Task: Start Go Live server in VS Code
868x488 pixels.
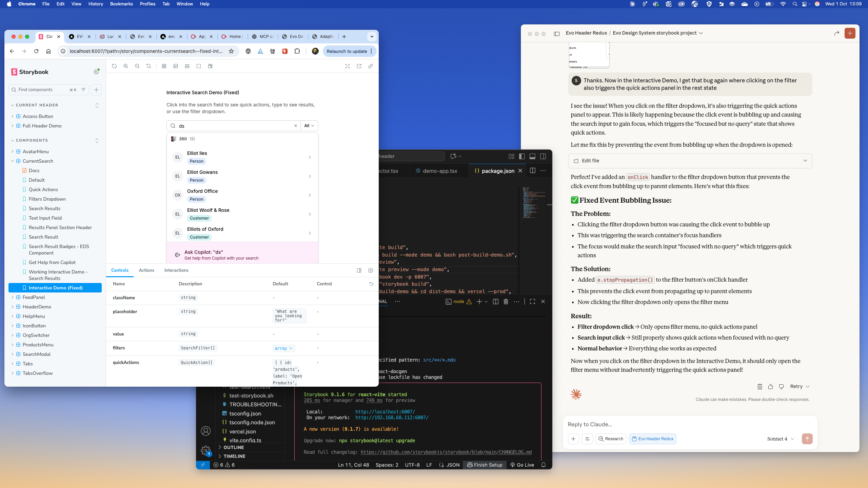Action: [521, 465]
